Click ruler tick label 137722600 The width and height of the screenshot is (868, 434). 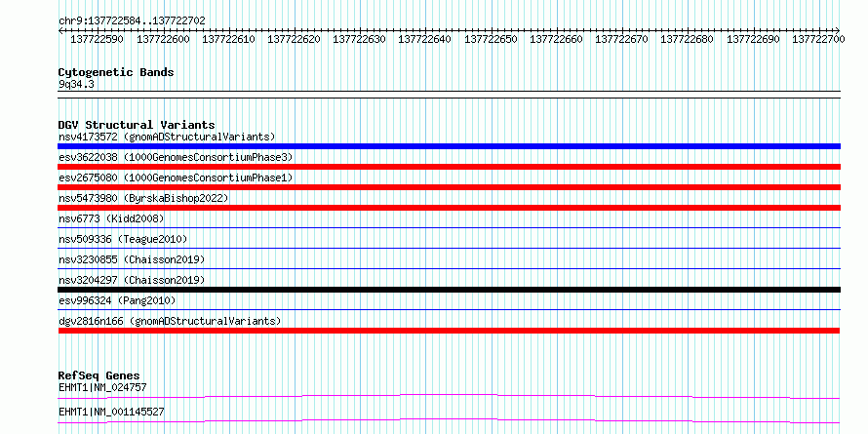point(163,39)
